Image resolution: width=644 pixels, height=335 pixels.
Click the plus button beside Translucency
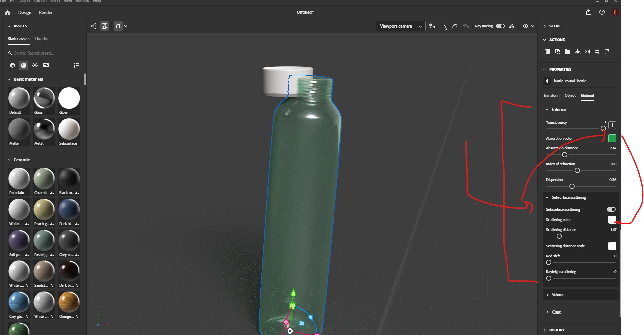tap(612, 125)
